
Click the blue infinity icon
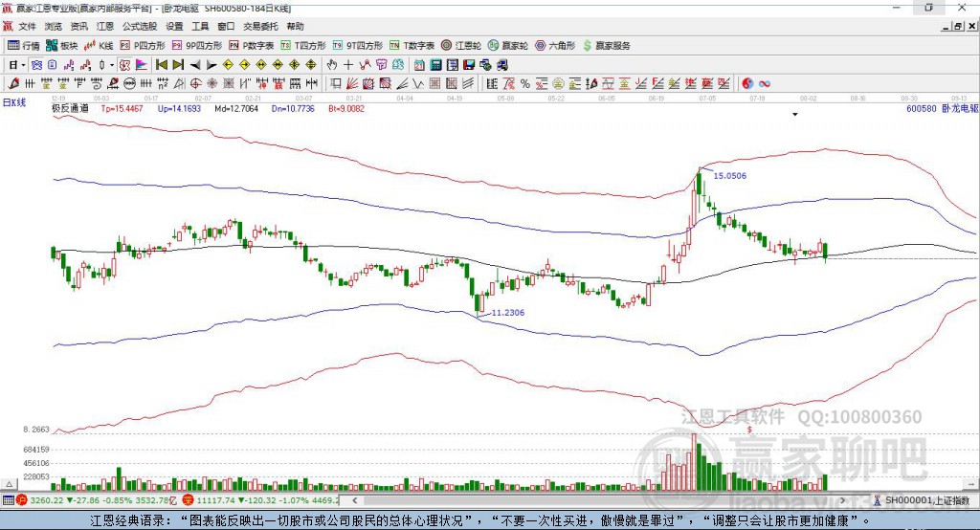tap(764, 83)
